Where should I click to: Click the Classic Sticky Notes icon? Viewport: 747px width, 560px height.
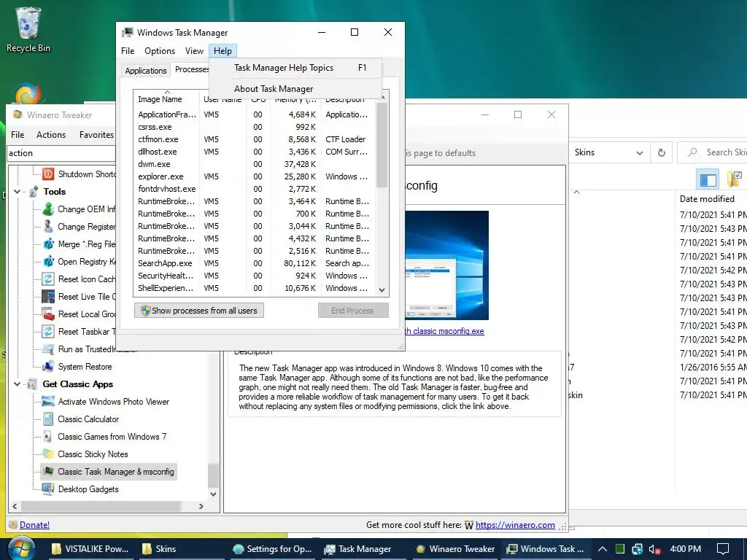pyautogui.click(x=48, y=454)
